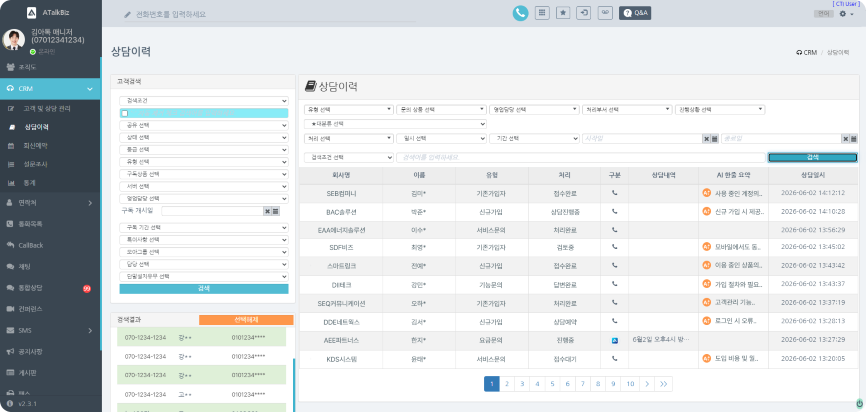Open 설문조사 submenu item
Image resolution: width=866 pixels, height=412 pixels.
36,164
